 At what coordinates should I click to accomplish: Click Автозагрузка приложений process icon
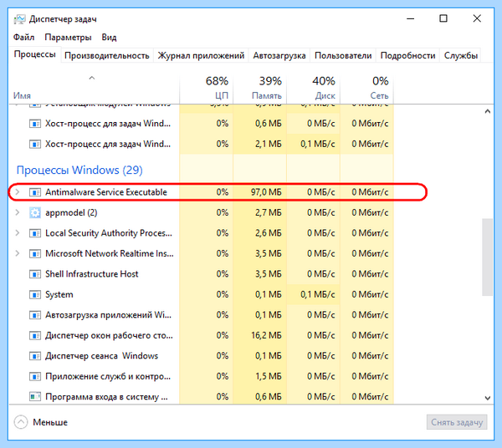tap(35, 315)
